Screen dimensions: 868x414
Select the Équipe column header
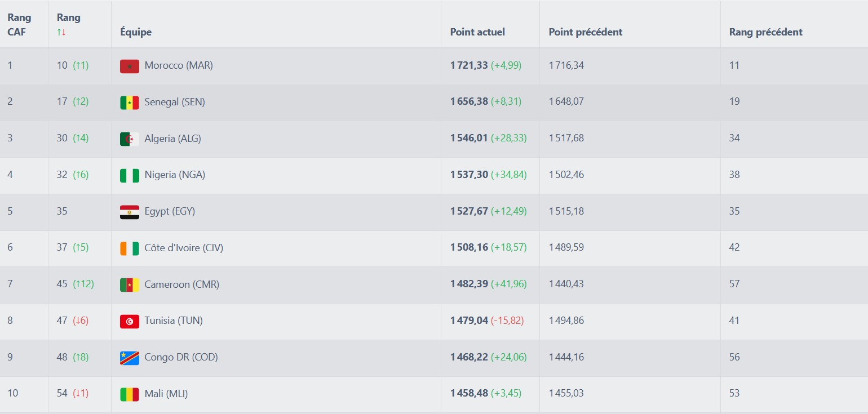pos(136,32)
